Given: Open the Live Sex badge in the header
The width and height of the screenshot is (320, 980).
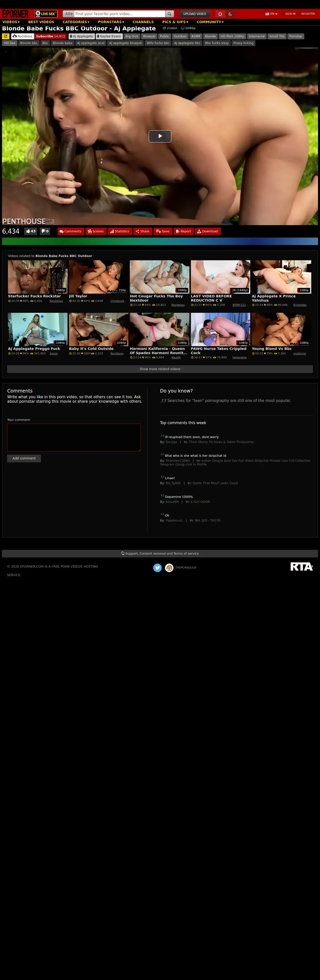Looking at the screenshot, I should click(x=46, y=14).
